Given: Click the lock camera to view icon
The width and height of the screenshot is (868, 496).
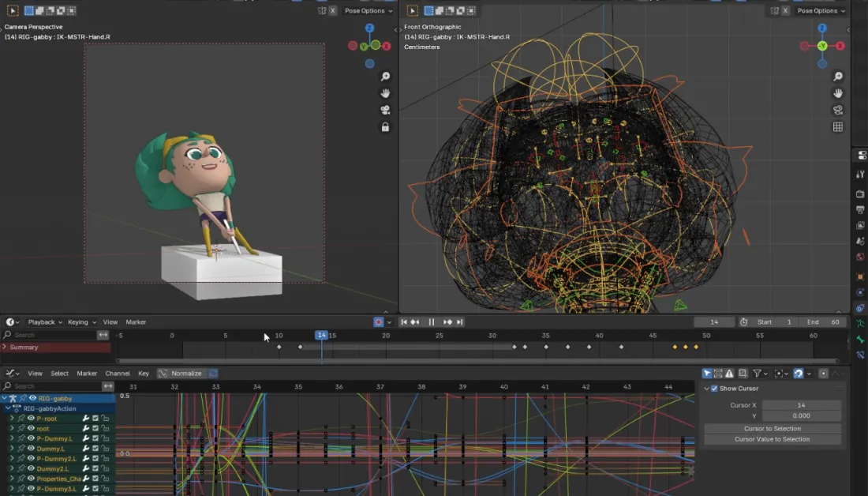Looking at the screenshot, I should pos(385,126).
